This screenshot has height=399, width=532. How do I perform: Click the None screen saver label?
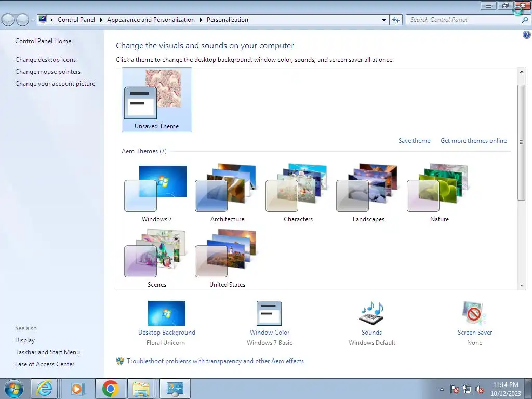pyautogui.click(x=474, y=343)
